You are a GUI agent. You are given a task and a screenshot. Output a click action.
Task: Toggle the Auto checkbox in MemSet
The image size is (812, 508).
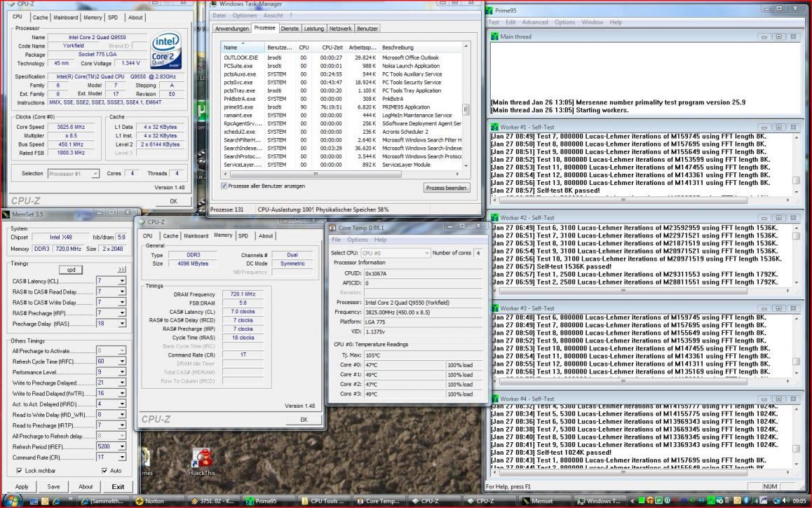[104, 471]
